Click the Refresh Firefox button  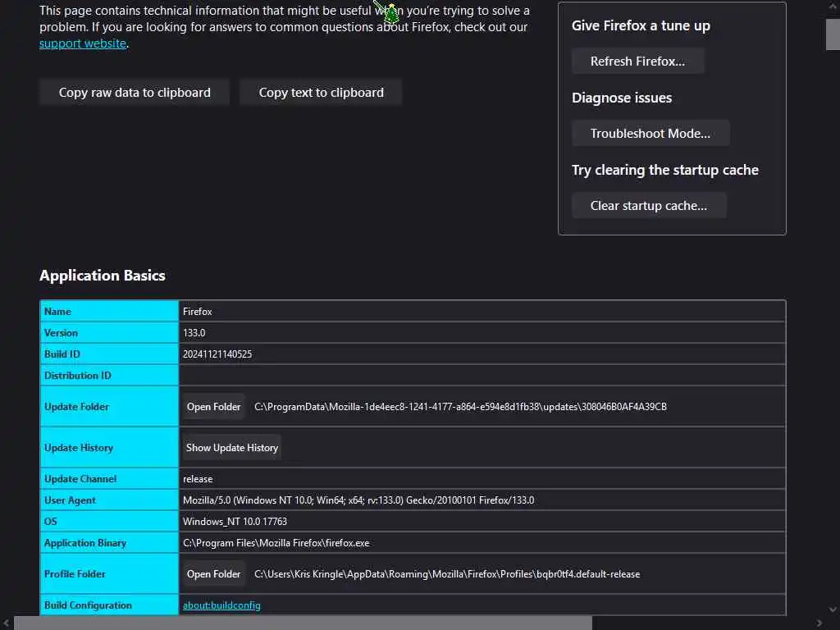pyautogui.click(x=637, y=61)
